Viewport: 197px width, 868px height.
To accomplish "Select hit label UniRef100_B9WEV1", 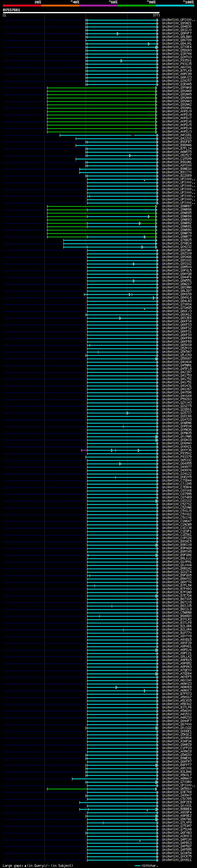I will pyautogui.click(x=177, y=758).
